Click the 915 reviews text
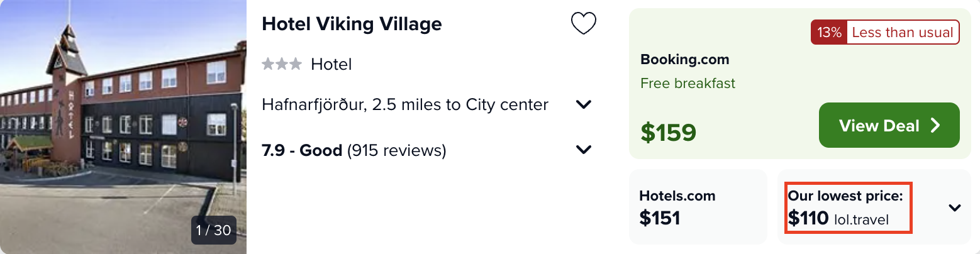 pos(396,150)
